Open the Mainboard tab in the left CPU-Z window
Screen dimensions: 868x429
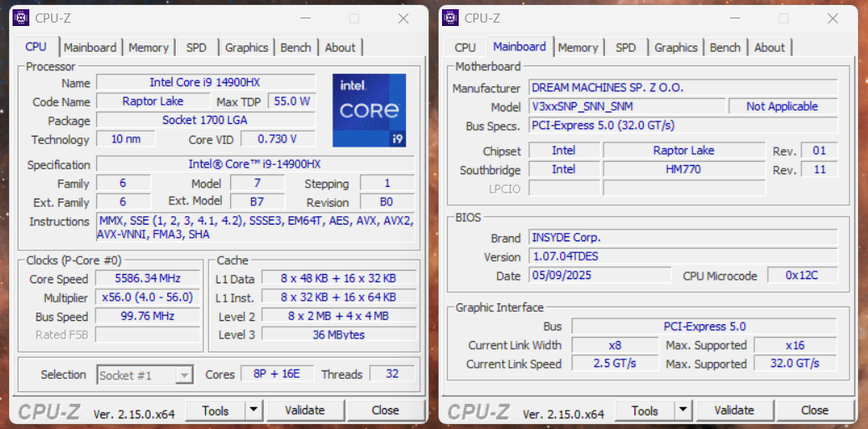(90, 48)
